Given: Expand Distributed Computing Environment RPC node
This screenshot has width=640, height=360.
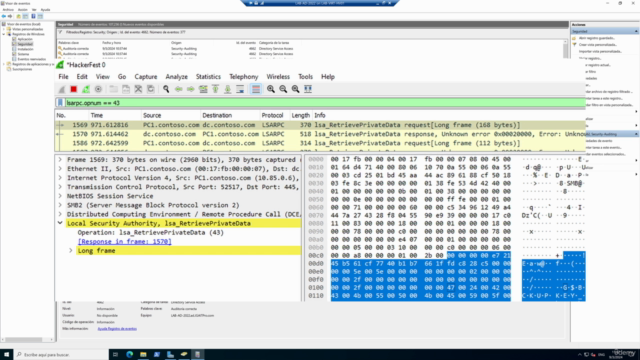Looking at the screenshot, I should point(60,214).
